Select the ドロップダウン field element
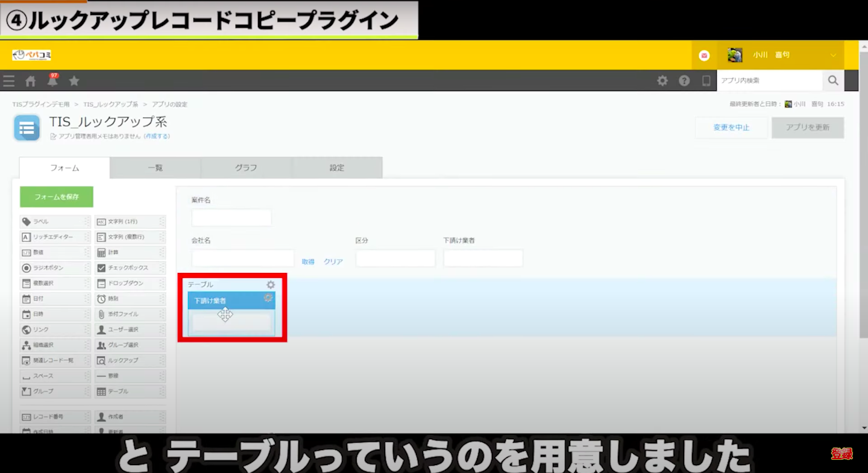The image size is (868, 473). [x=130, y=283]
